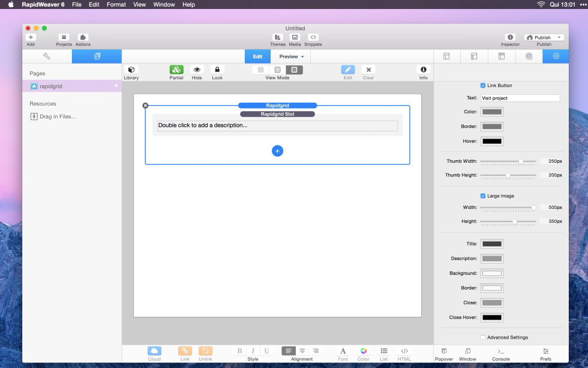Open the Prefs icon
The width and height of the screenshot is (588, 368).
545,351
